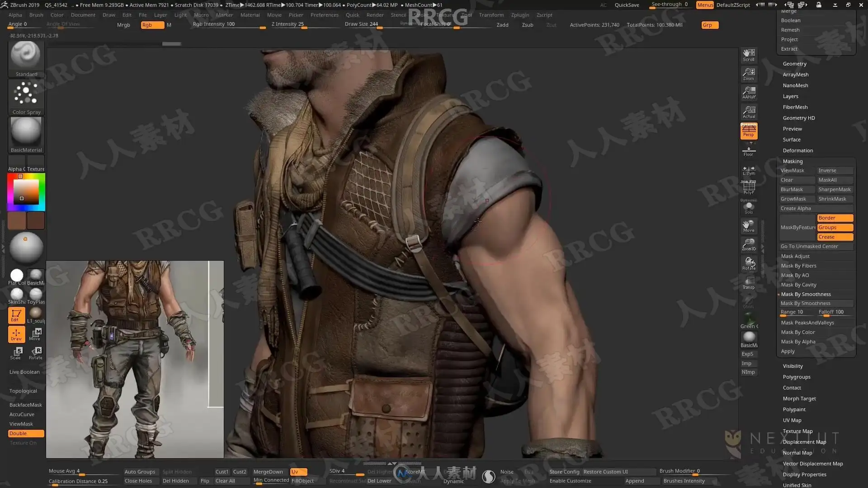Click the Zoom3D navigation icon
Image resolution: width=868 pixels, height=488 pixels.
(x=749, y=244)
